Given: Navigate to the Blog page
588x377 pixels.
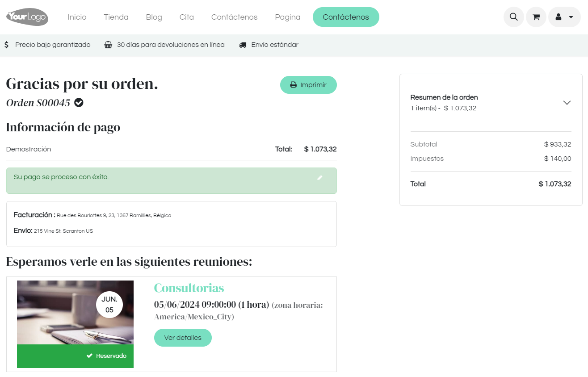Looking at the screenshot, I should (154, 17).
